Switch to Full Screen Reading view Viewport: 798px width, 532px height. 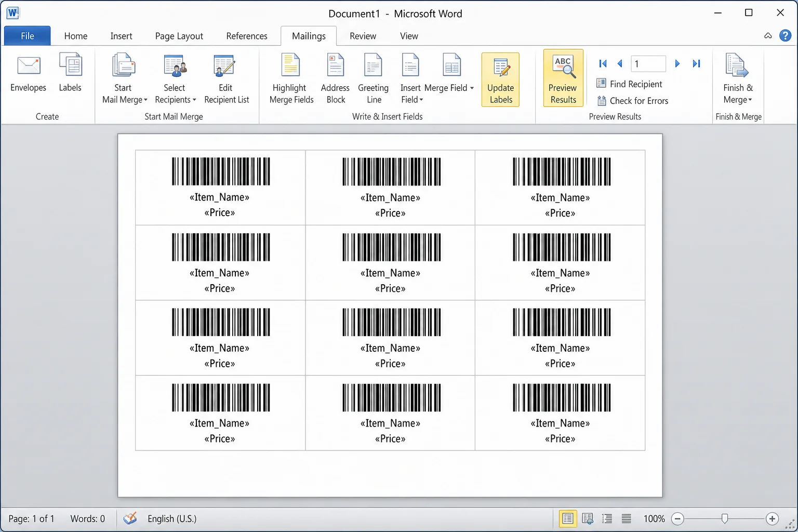[588, 518]
